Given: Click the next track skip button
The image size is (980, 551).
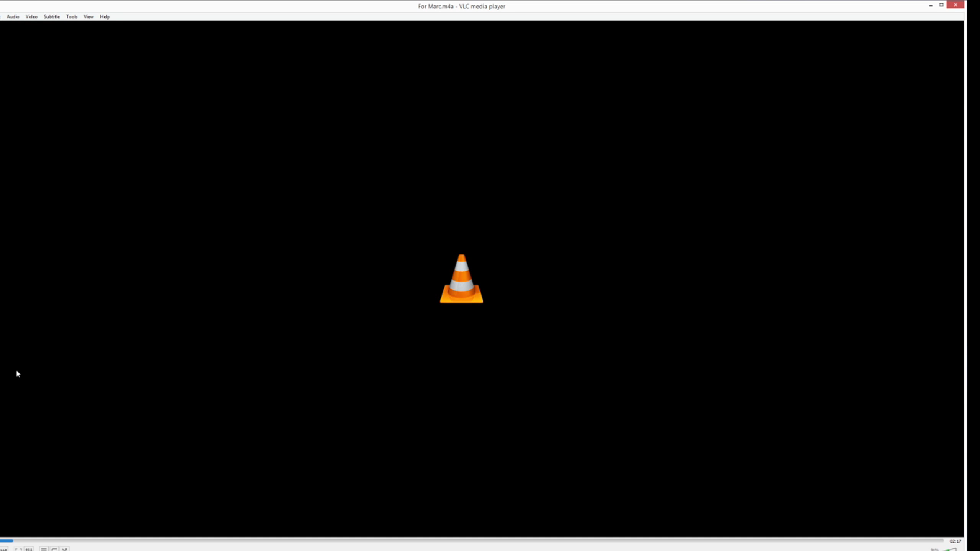Looking at the screenshot, I should (4, 549).
